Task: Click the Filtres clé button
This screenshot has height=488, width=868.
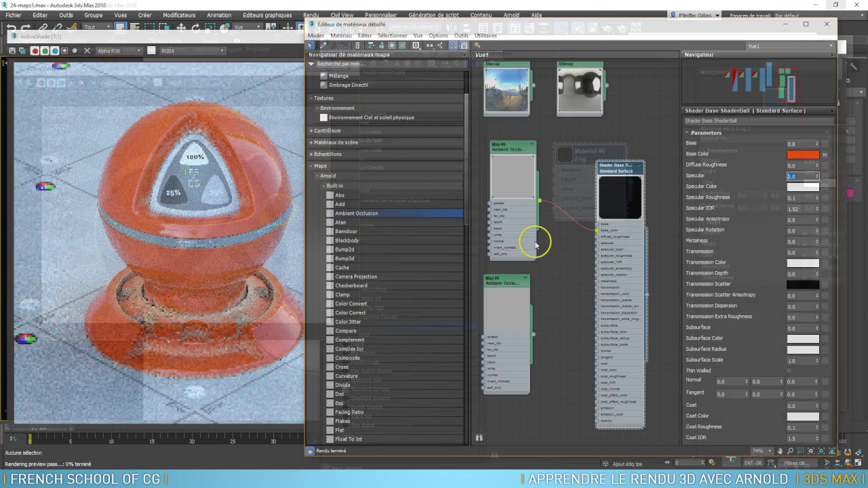Action: click(x=797, y=463)
